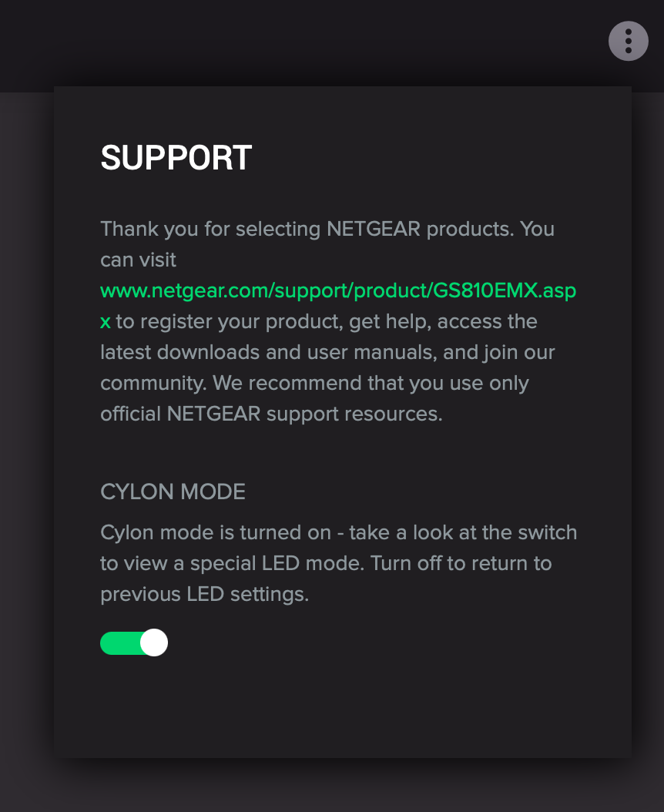Open the three-dot overflow menu

629,41
